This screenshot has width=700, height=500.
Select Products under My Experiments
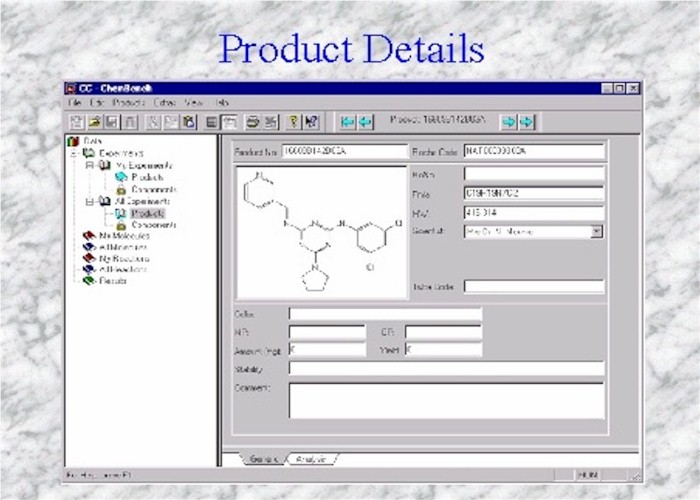(146, 177)
